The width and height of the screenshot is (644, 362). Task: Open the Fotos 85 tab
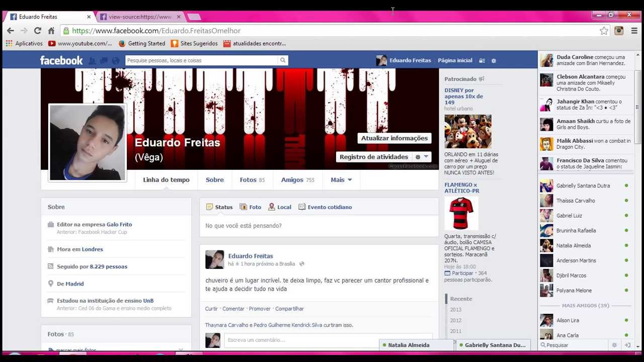252,180
